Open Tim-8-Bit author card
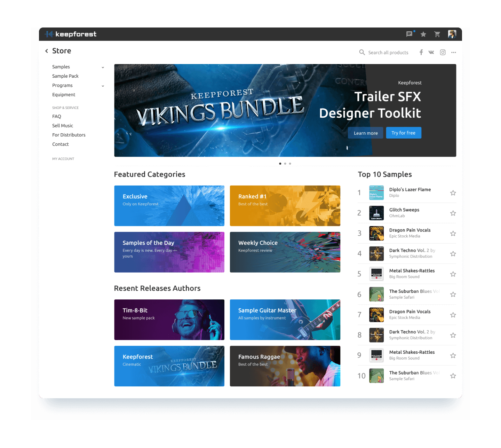The image size is (501, 448). tap(169, 320)
